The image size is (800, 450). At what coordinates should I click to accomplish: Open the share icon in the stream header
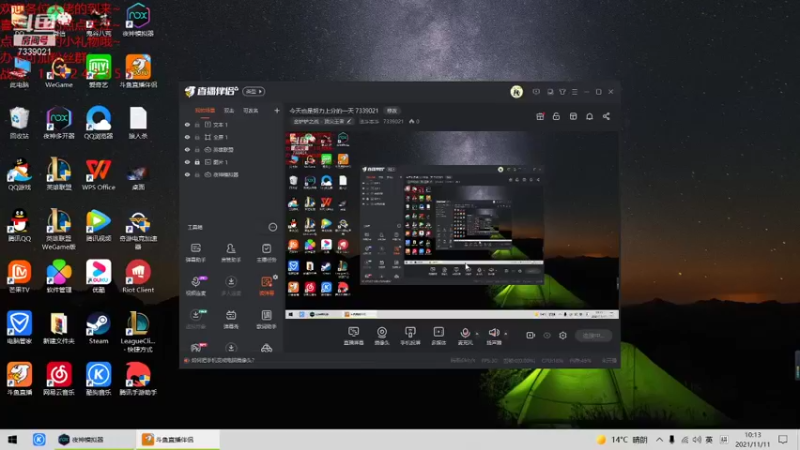[606, 116]
